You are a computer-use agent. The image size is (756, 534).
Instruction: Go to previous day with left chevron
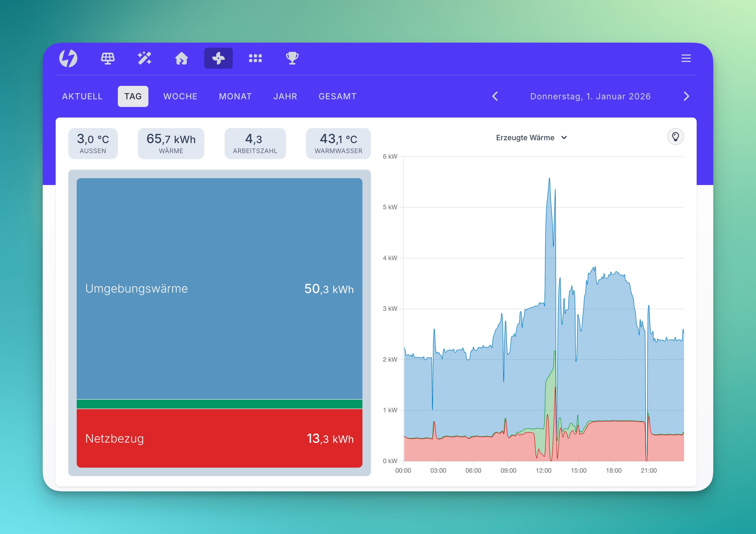coord(495,96)
